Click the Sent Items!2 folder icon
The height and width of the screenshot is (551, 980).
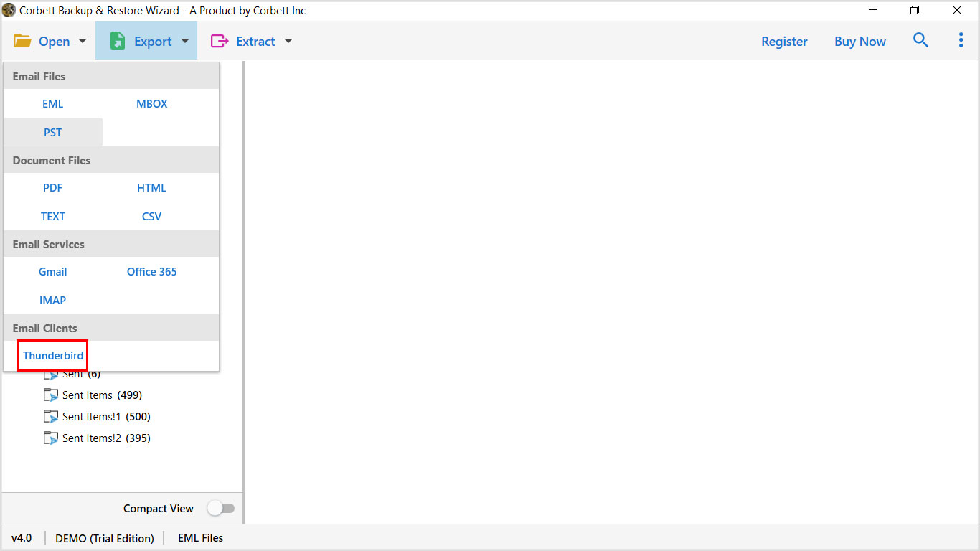51,438
